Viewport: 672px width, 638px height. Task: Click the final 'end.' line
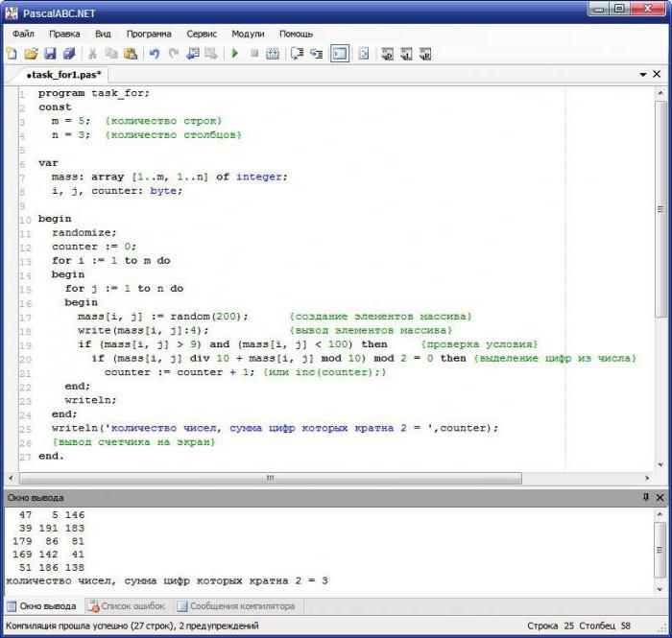click(x=51, y=457)
